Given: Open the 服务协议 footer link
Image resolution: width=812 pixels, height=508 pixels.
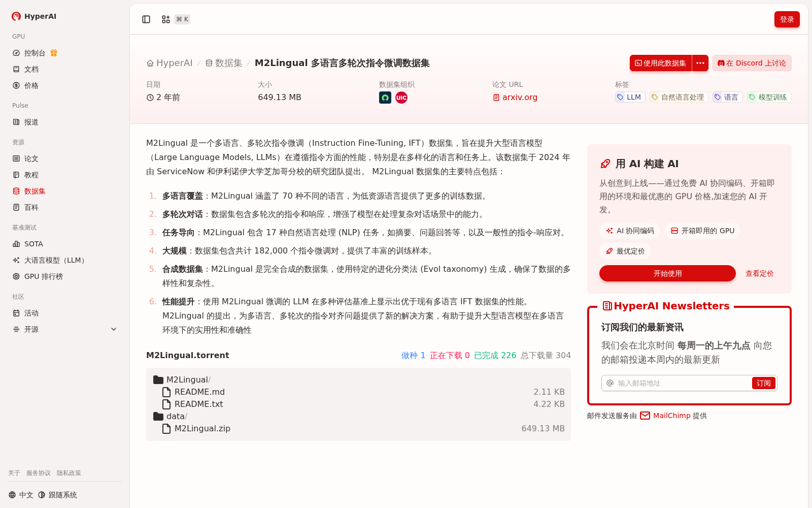Looking at the screenshot, I should [39, 473].
